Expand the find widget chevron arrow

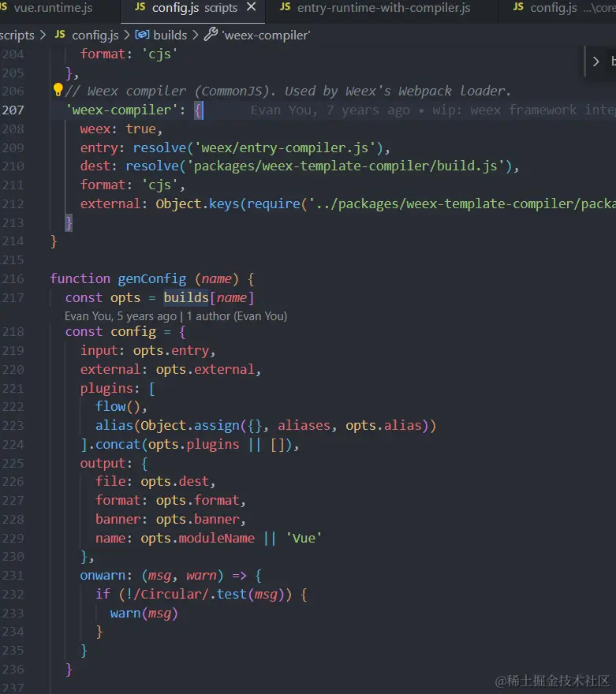[595, 61]
